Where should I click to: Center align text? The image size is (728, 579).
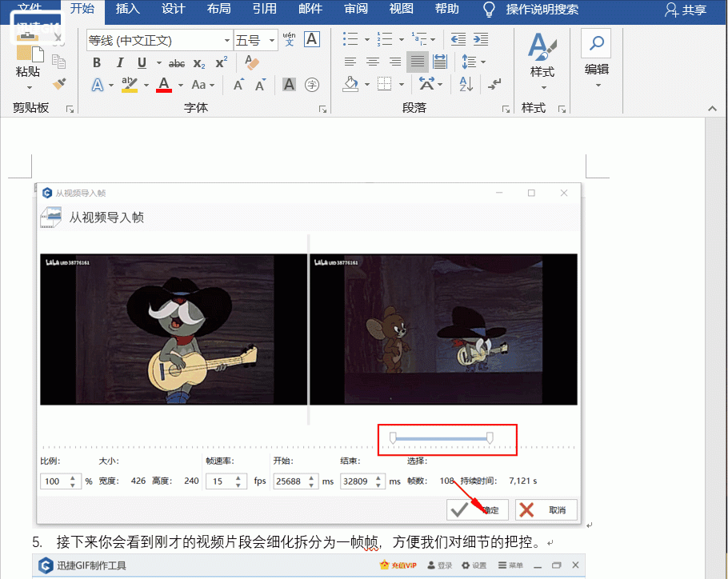pos(372,62)
